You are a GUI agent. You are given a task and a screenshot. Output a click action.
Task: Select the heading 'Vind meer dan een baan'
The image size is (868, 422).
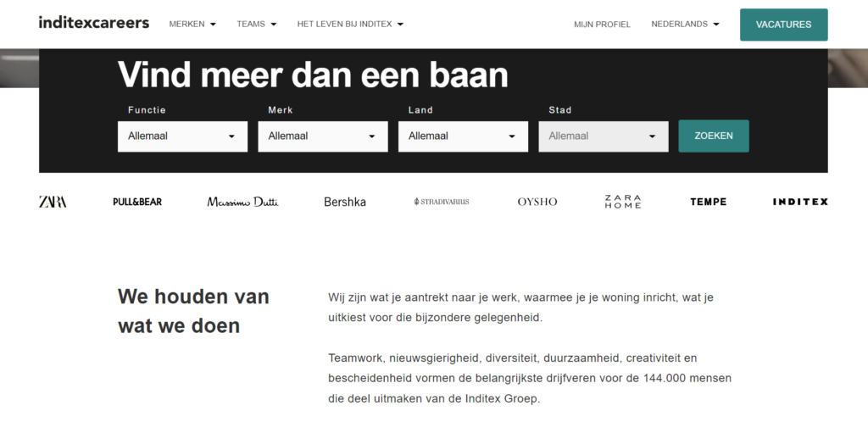313,74
